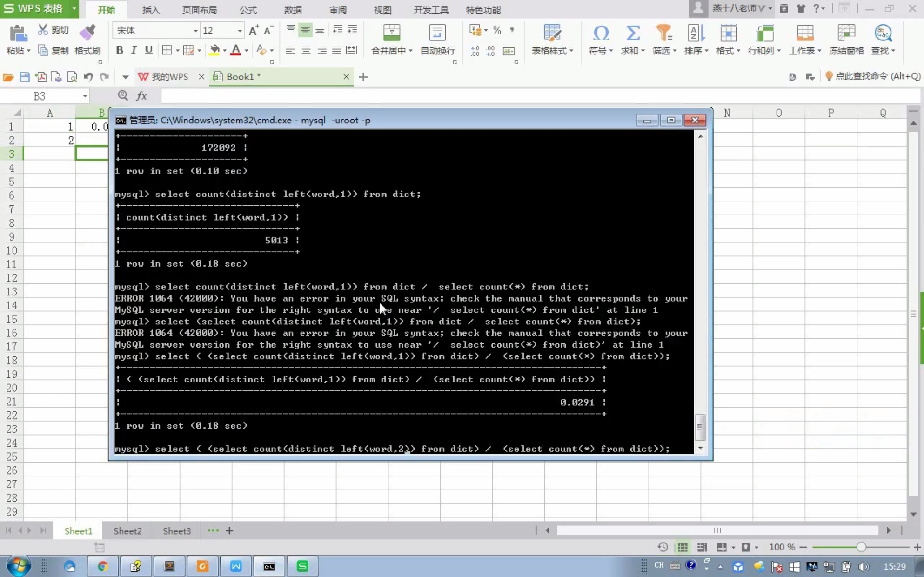The width and height of the screenshot is (924, 577).
Task: Select the Format Painter brush icon
Action: coord(87,33)
